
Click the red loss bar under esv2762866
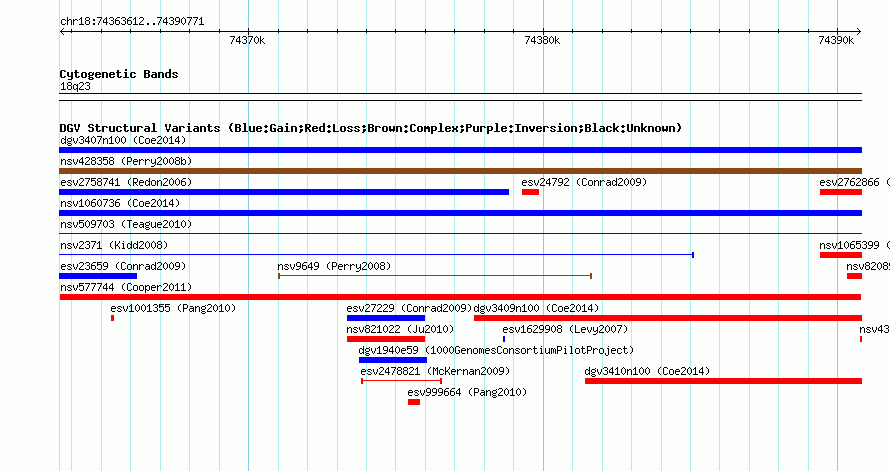coord(841,192)
